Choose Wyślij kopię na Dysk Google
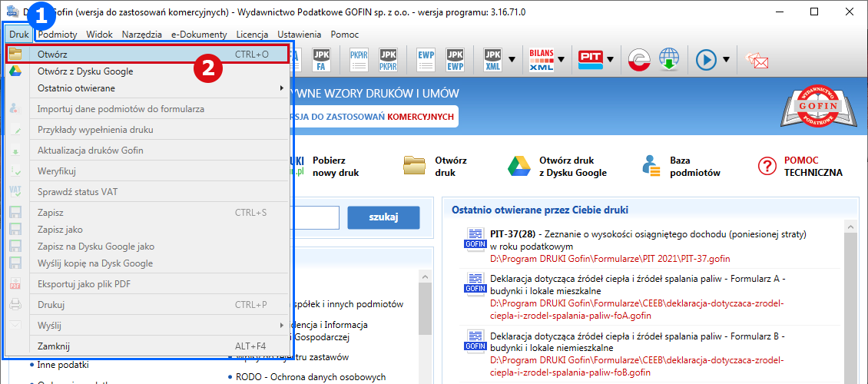Image resolution: width=868 pixels, height=384 pixels. pyautogui.click(x=147, y=263)
